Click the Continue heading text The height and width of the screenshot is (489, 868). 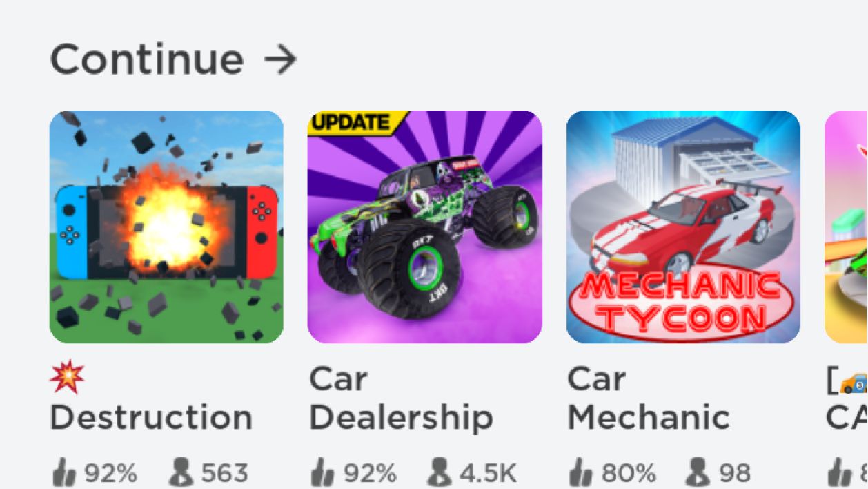pyautogui.click(x=147, y=59)
